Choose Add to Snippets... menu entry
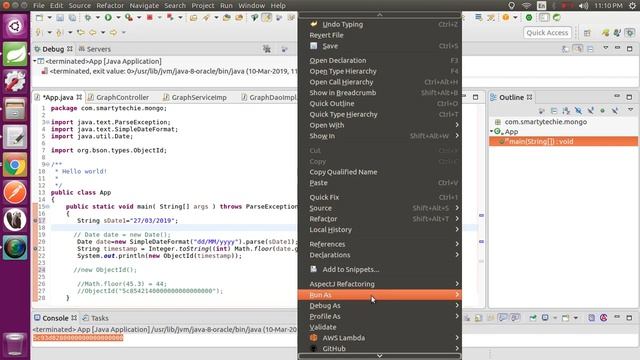Image resolution: width=640 pixels, height=360 pixels. point(380,269)
